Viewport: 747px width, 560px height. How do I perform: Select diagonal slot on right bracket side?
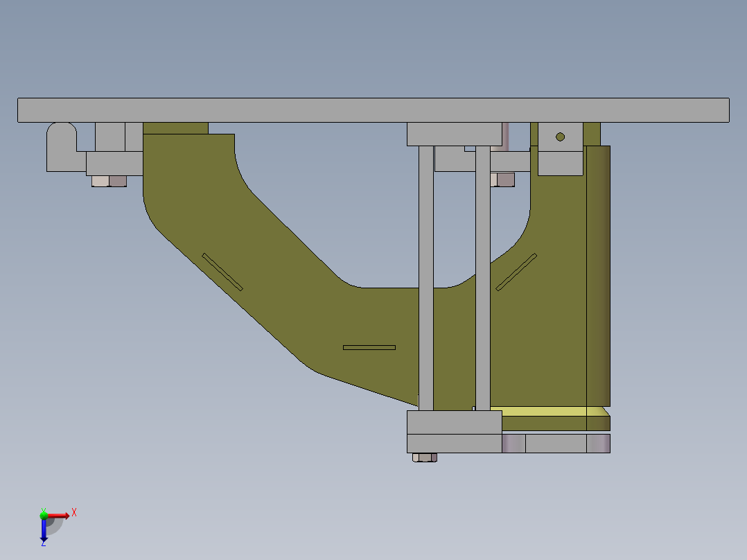point(516,272)
